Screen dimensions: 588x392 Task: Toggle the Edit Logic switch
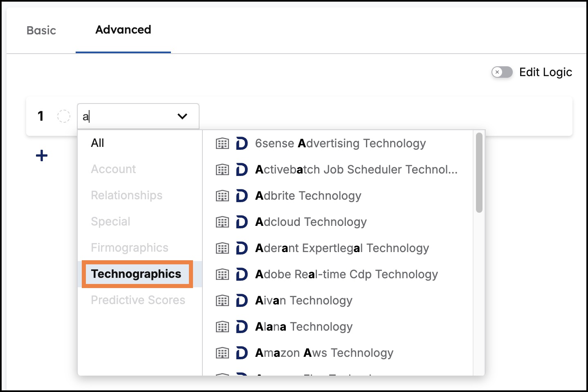coord(502,72)
